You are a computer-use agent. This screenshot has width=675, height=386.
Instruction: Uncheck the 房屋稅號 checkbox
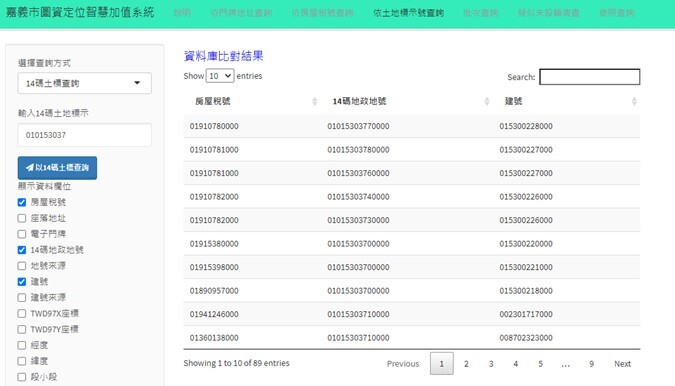22,202
